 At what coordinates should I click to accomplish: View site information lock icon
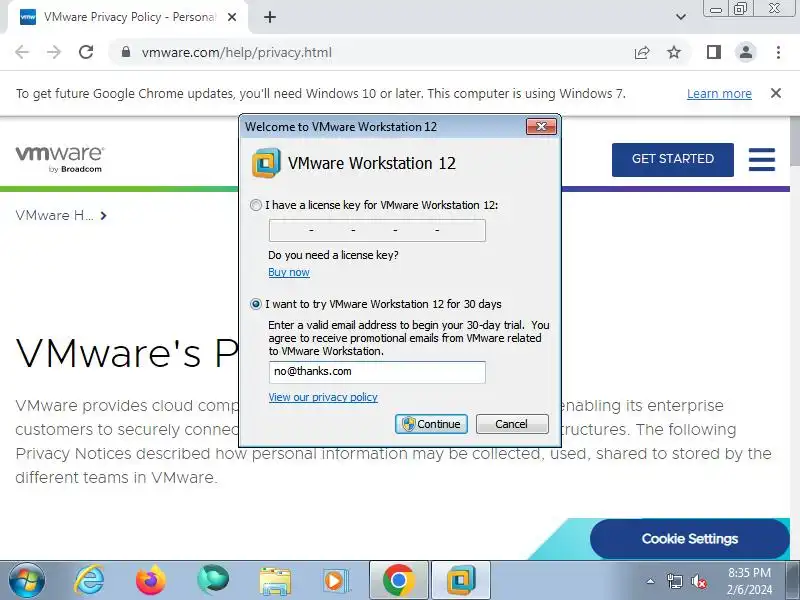pos(126,52)
